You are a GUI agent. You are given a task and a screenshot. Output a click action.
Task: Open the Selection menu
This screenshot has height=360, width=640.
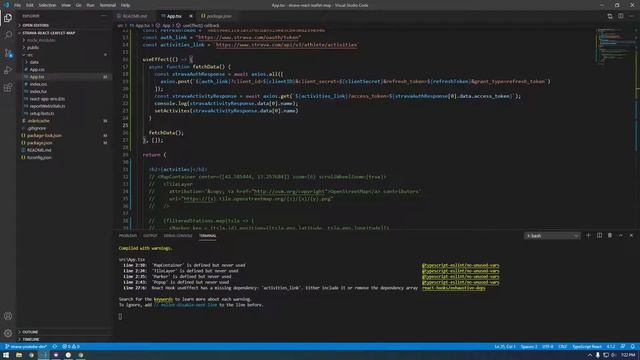point(47,5)
